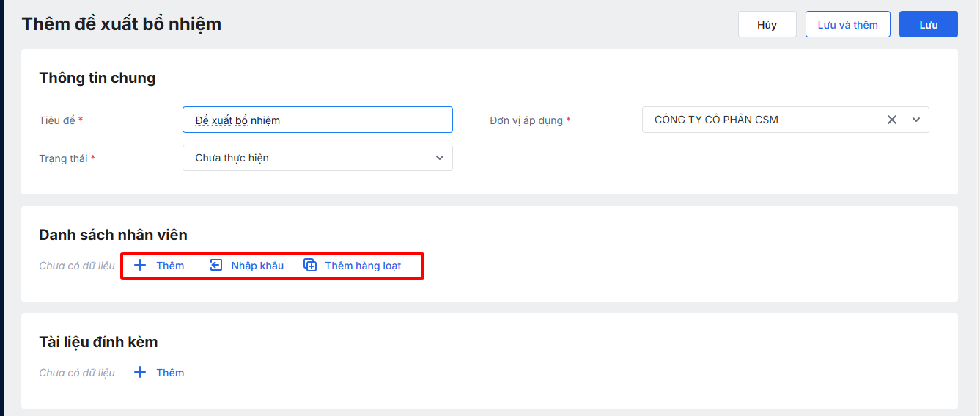The height and width of the screenshot is (416, 980).
Task: Click the Thêm link under Danh sách nhân viên
Action: point(170,266)
